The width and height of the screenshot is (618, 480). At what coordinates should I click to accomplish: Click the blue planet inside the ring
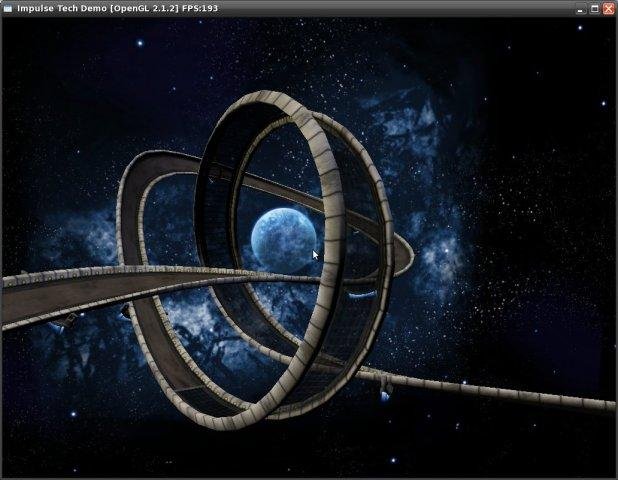284,240
